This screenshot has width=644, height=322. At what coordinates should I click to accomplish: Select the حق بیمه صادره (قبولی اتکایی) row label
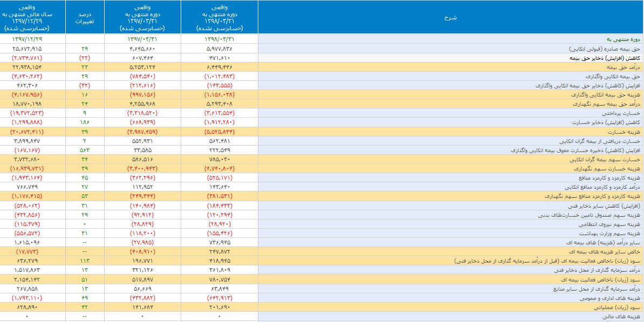click(604, 49)
